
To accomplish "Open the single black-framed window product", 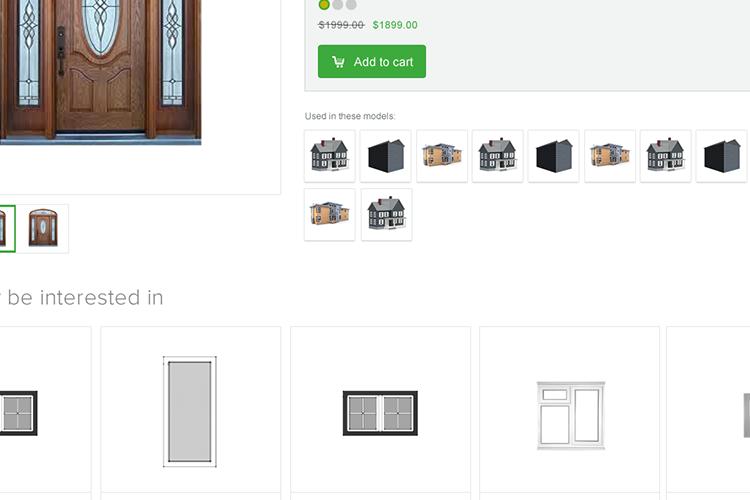I will 44,411.
